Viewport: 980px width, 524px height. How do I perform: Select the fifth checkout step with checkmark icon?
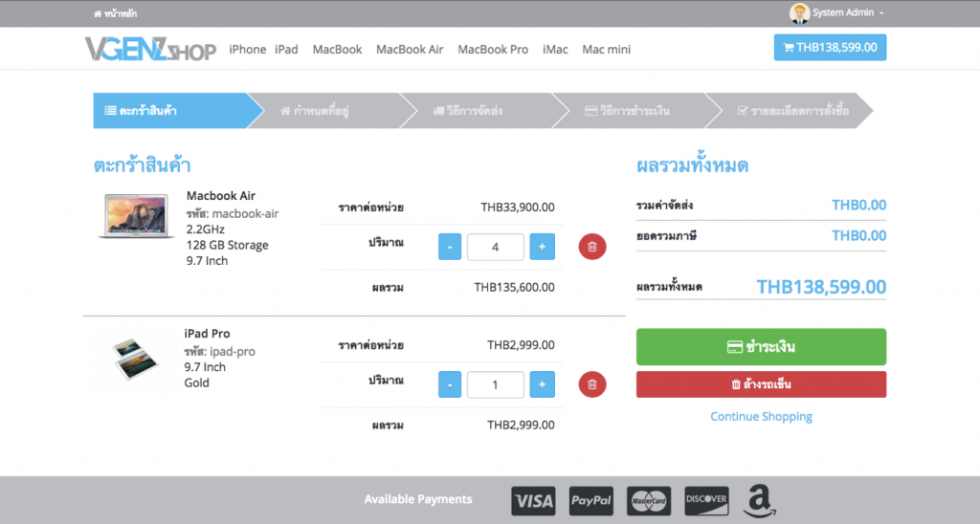pyautogui.click(x=788, y=111)
